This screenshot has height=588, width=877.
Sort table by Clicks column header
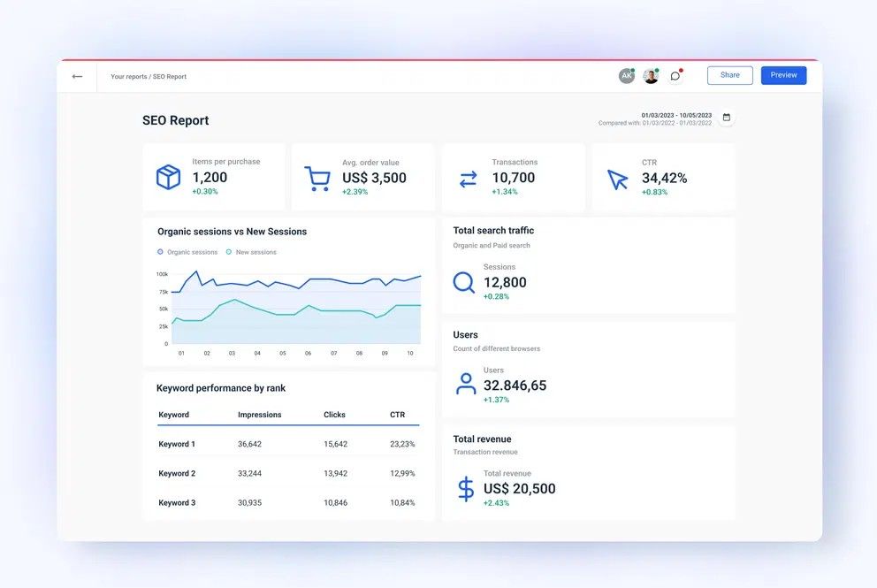tap(334, 415)
